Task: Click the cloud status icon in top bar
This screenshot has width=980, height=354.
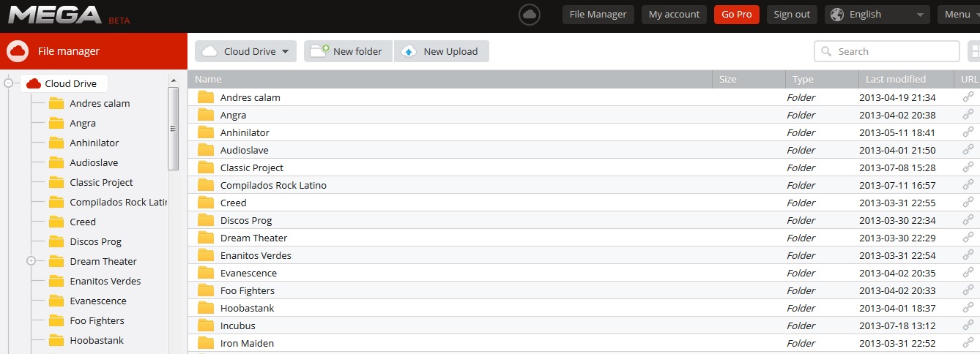Action: pyautogui.click(x=530, y=15)
